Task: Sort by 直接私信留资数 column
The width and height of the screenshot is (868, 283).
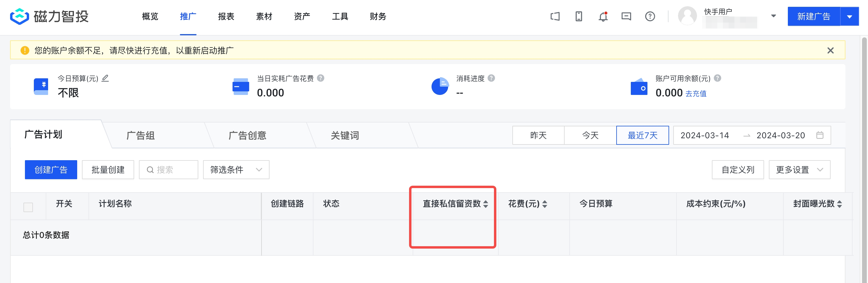Action: (486, 204)
